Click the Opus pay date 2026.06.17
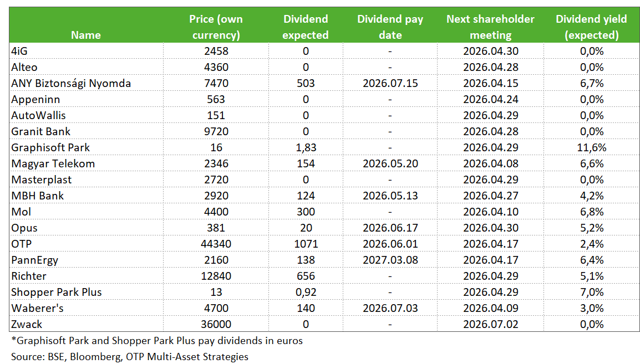 [390, 228]
